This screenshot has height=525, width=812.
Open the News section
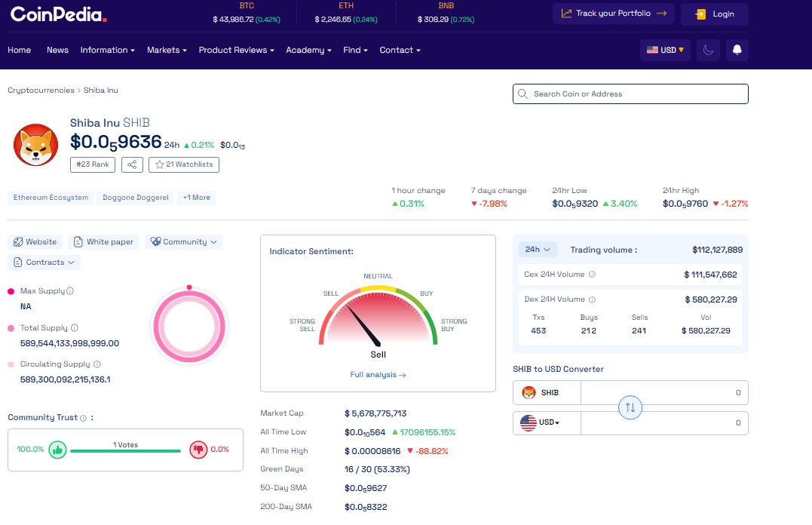57,51
